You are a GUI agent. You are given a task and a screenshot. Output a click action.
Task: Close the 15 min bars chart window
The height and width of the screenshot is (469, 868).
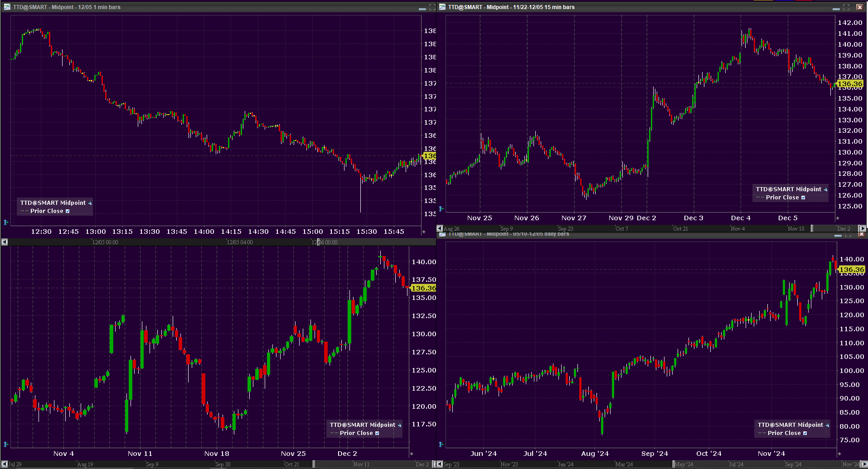[x=859, y=7]
